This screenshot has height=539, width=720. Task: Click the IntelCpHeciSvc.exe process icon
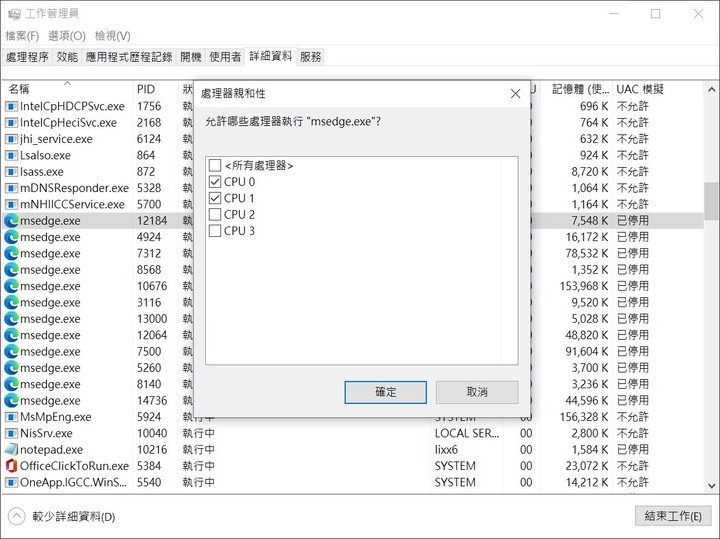point(11,123)
